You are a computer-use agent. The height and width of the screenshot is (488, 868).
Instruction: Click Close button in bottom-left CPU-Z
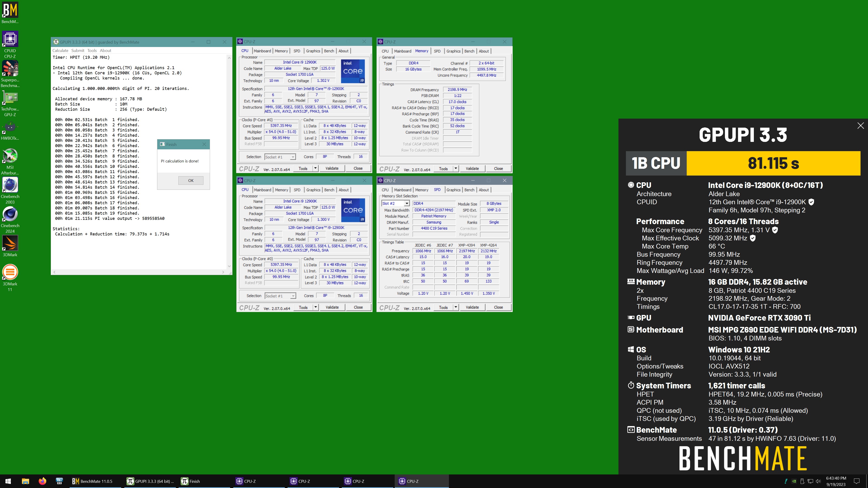click(x=358, y=307)
